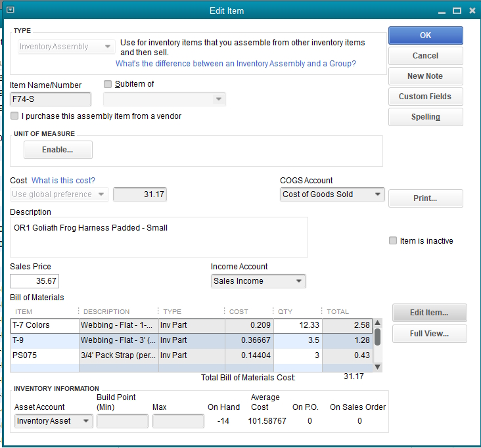Click OK to save the item
Screen dimensions: 481x448
(x=425, y=35)
